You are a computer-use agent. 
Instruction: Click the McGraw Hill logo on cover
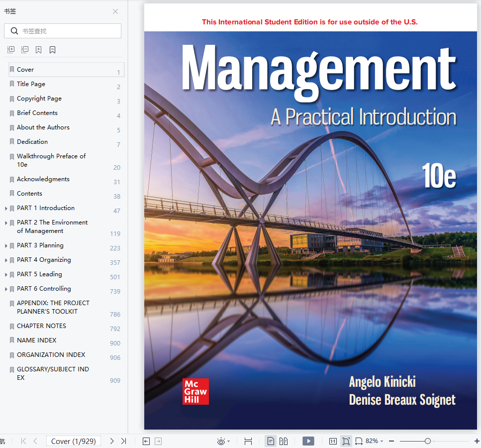click(195, 391)
